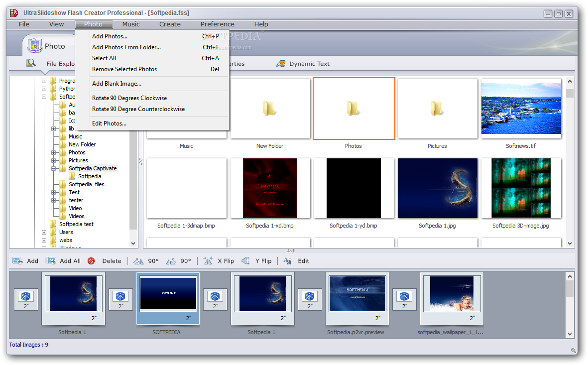Image resolution: width=588 pixels, height=365 pixels.
Task: Click the X Flip icon
Action: [208, 261]
